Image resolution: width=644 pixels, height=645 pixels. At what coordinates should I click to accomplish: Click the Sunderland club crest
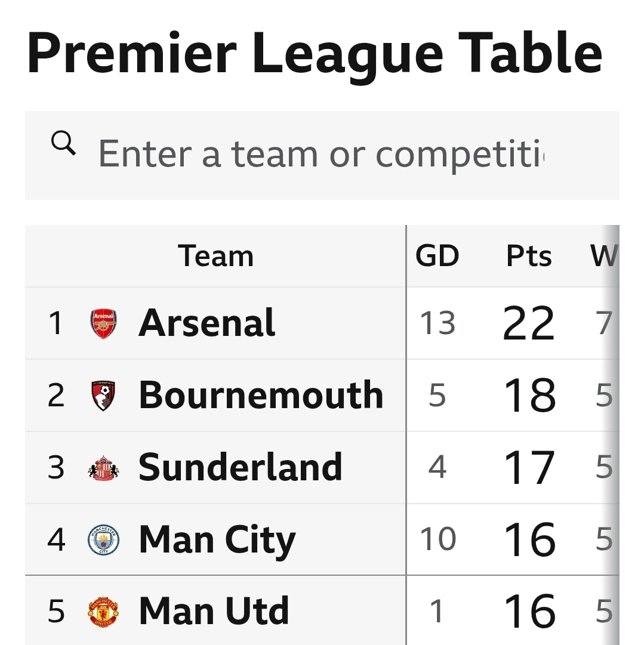(x=103, y=468)
